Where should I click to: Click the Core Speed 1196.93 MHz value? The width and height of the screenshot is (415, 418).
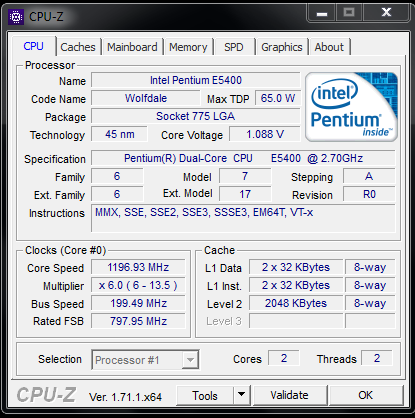[138, 267]
